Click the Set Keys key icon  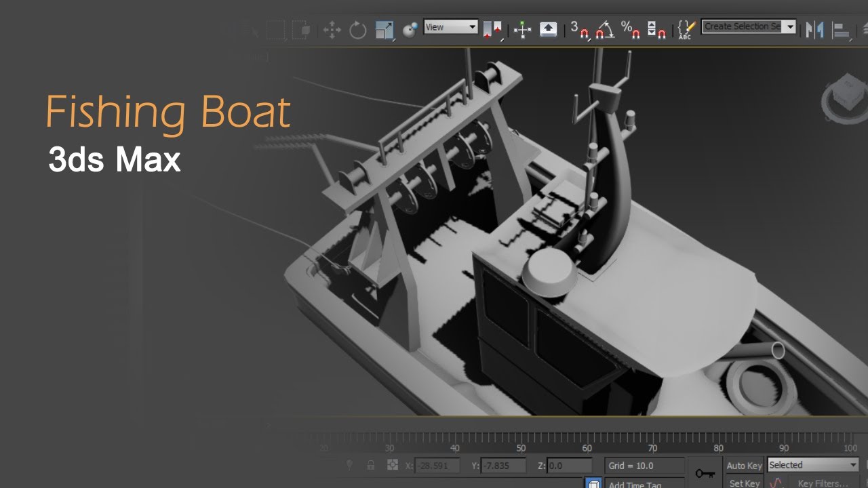[x=705, y=474]
